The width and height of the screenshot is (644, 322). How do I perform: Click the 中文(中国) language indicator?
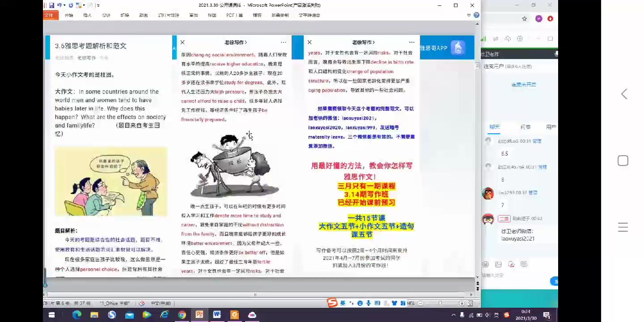coord(161,303)
